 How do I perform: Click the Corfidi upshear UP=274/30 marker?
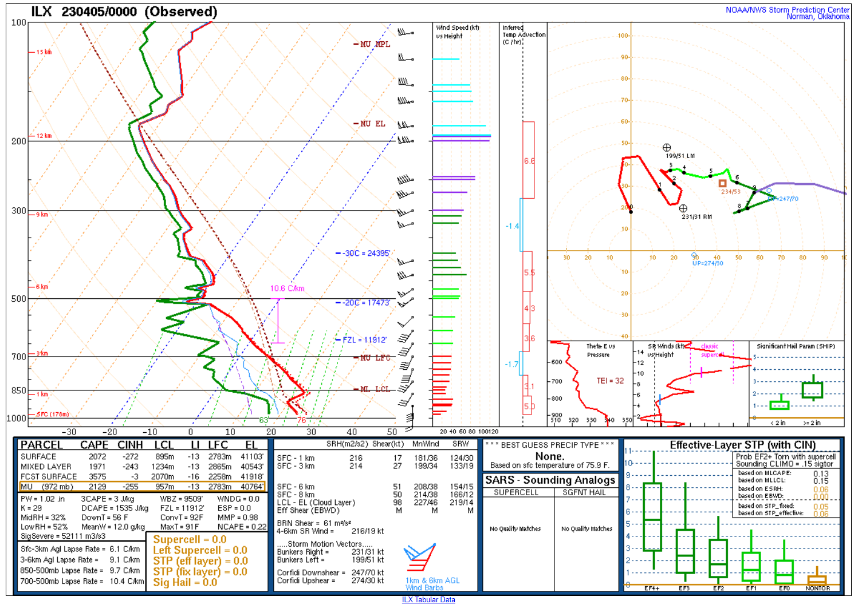click(x=694, y=255)
